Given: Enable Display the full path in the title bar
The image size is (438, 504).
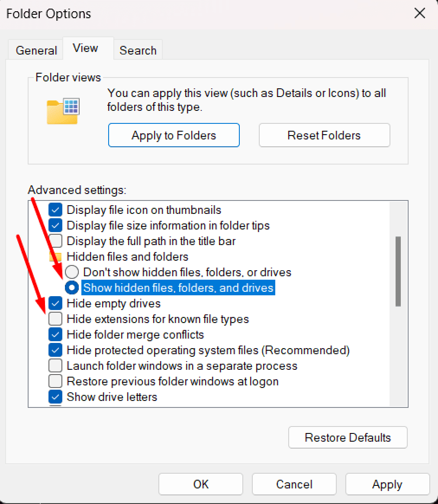Looking at the screenshot, I should 55,241.
